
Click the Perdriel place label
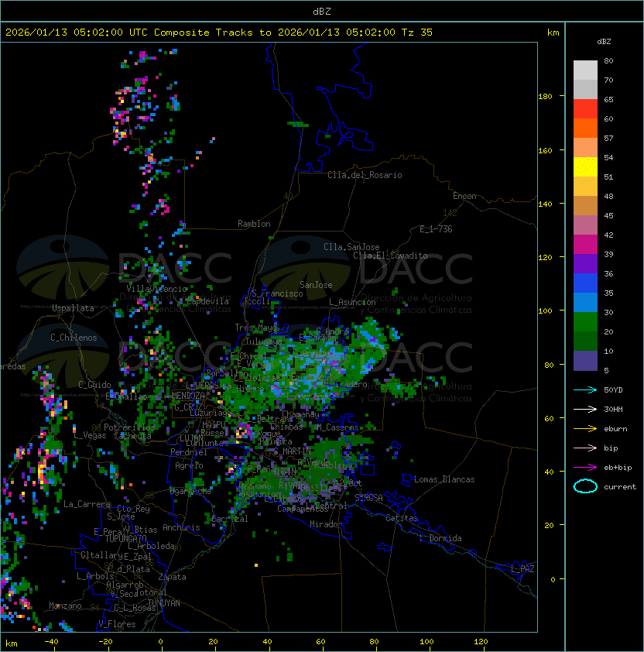coord(189,452)
